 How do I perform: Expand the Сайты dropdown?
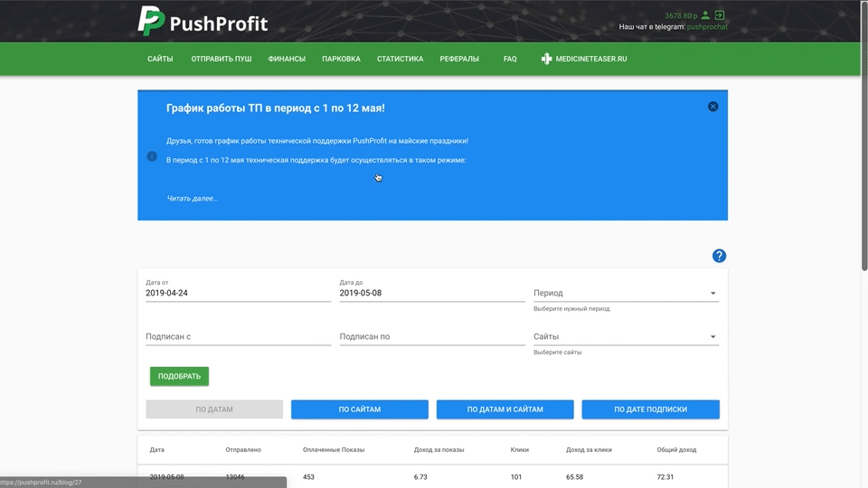pyautogui.click(x=626, y=336)
